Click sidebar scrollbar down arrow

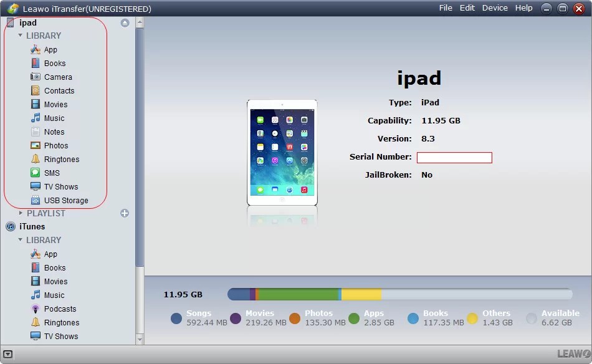140,339
